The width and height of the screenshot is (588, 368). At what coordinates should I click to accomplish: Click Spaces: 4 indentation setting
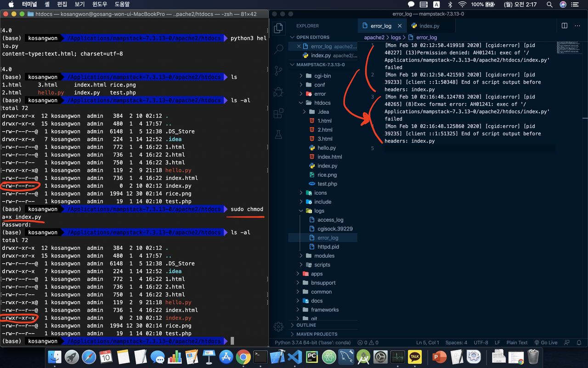456,343
